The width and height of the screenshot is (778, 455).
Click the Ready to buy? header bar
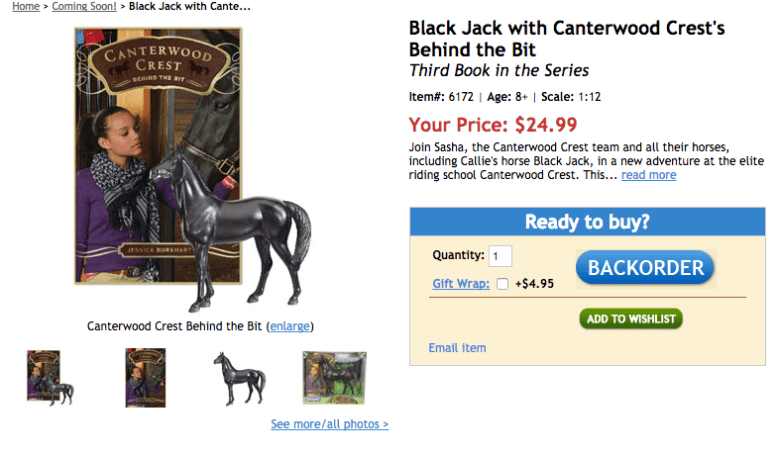(587, 222)
